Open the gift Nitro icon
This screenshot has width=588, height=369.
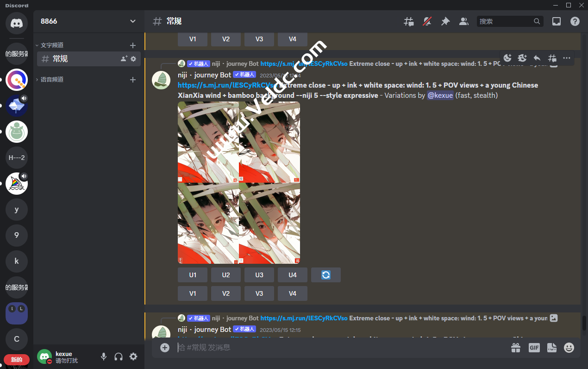(x=516, y=348)
